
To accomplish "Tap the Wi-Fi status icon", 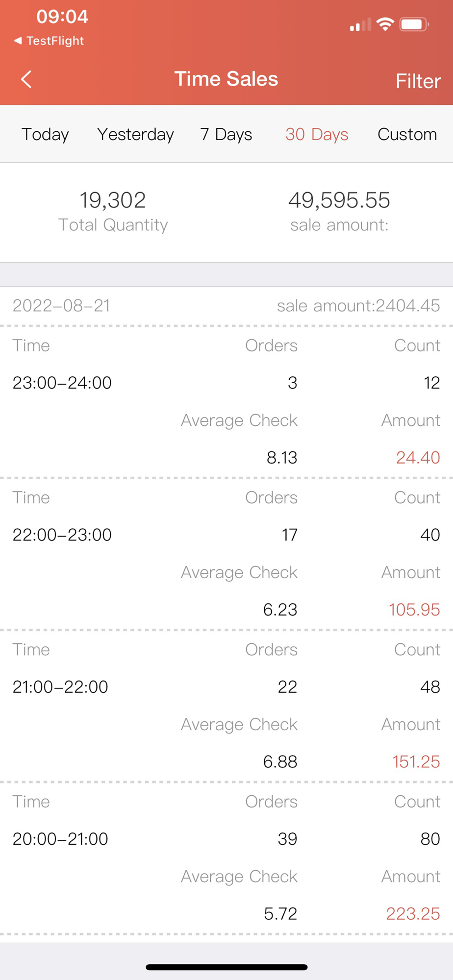I will pos(385,24).
